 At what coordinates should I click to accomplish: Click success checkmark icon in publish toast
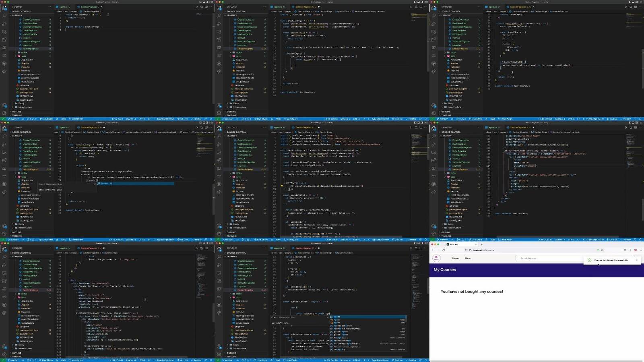pyautogui.click(x=589, y=260)
